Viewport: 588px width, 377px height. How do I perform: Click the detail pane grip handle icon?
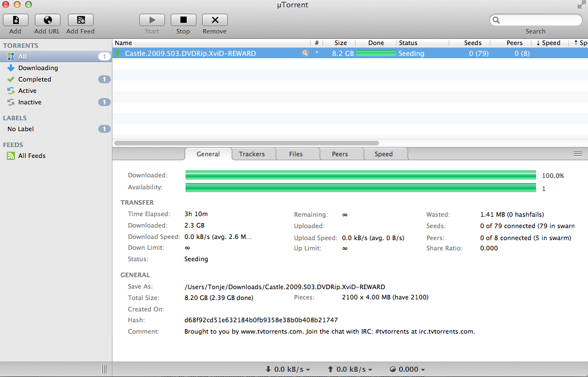[x=578, y=154]
